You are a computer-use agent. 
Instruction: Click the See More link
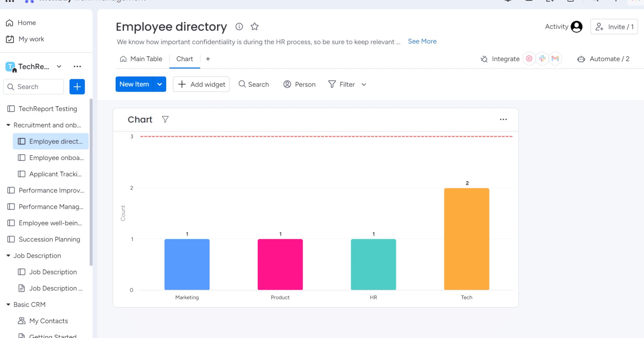coord(422,41)
